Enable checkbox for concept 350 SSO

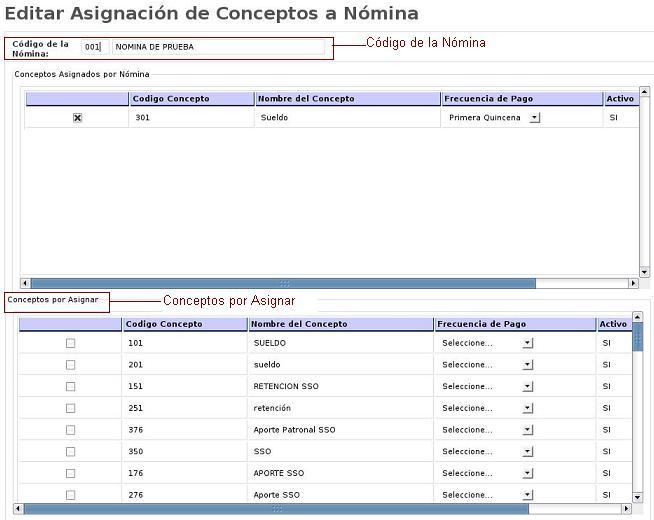[70, 451]
